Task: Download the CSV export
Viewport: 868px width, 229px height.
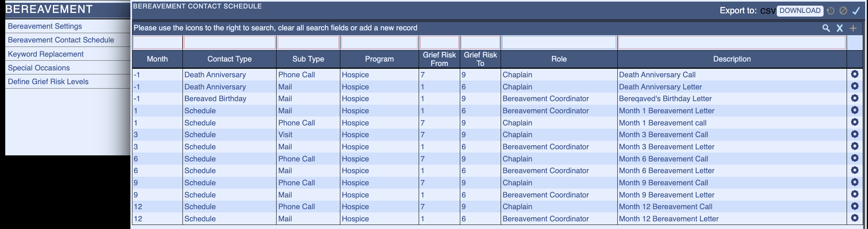Action: [800, 11]
